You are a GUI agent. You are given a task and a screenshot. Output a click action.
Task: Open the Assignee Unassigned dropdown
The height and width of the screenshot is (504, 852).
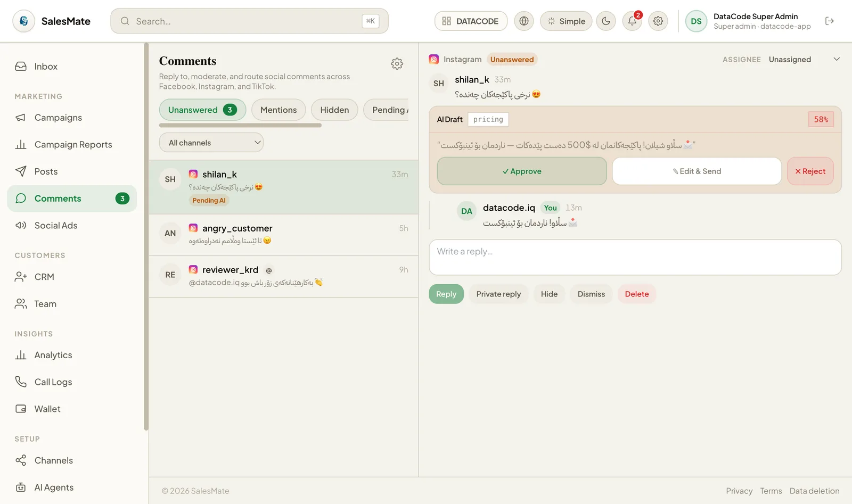click(804, 60)
